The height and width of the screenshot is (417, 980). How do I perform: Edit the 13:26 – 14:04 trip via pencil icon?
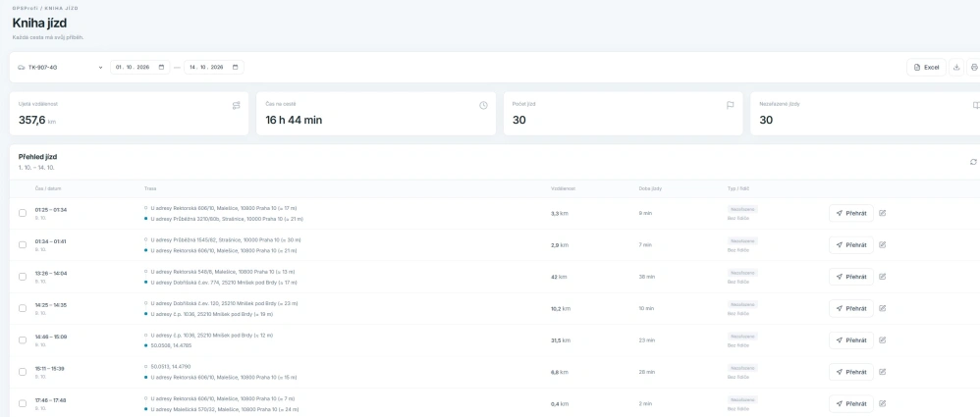pos(883,277)
